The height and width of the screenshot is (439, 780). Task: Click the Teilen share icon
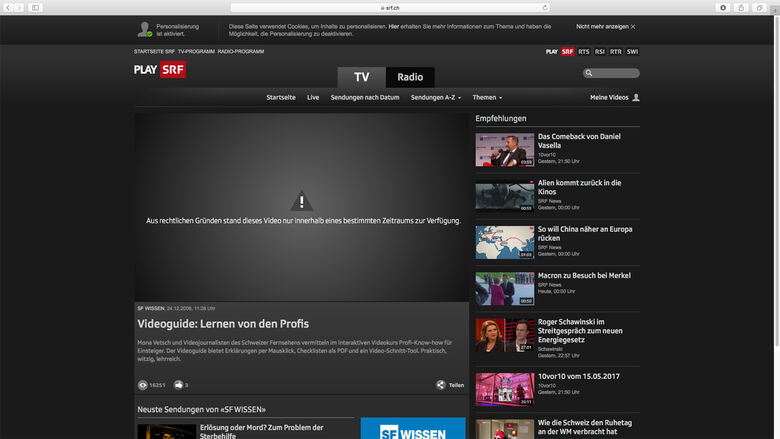click(x=441, y=385)
